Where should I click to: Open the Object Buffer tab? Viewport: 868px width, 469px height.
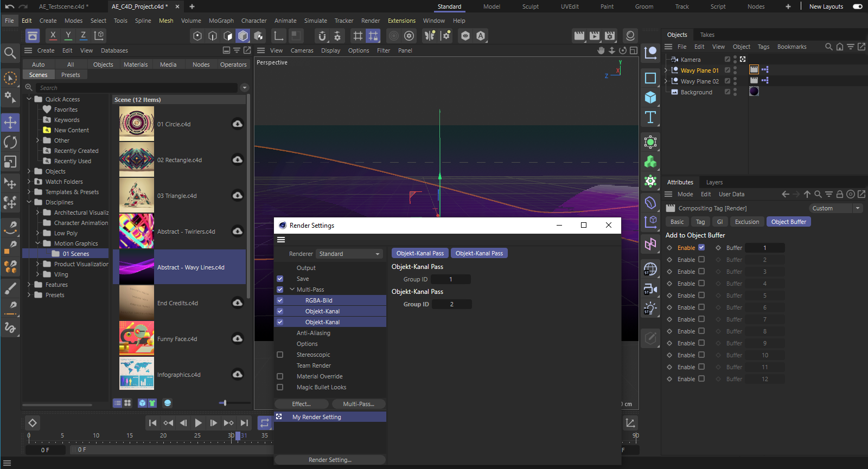click(x=788, y=222)
